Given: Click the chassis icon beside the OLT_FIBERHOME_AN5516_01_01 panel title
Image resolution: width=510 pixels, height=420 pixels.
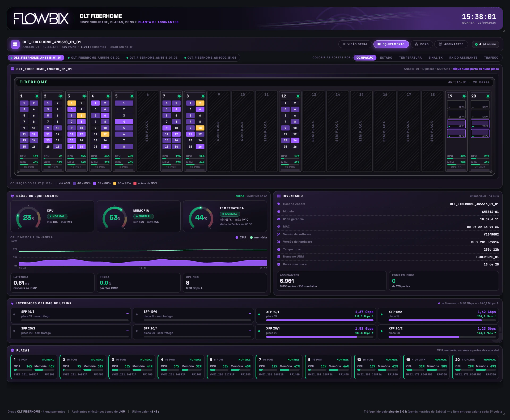Looking at the screenshot, I should 12,69.
